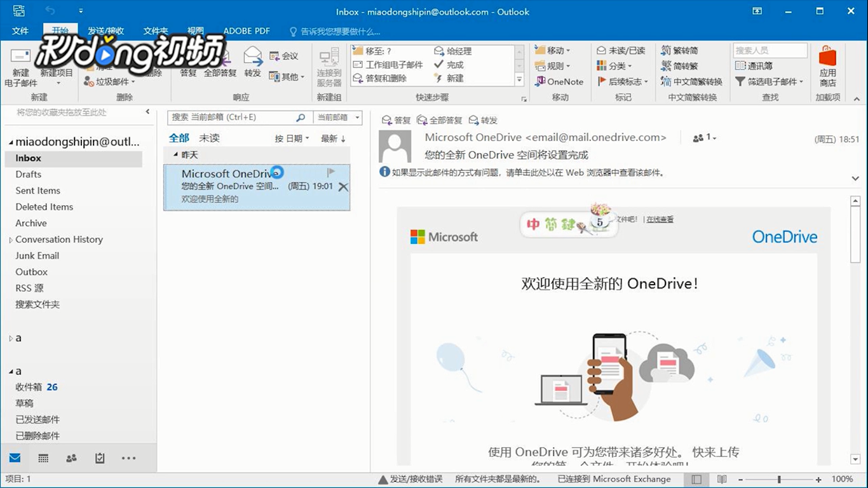Switch to Normal view in status bar
868x488 pixels.
click(697, 479)
